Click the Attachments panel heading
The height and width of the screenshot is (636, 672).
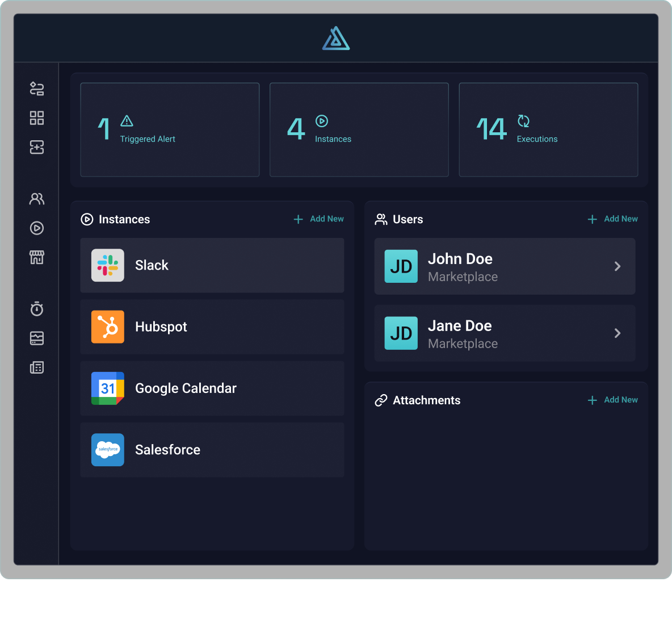click(x=426, y=400)
